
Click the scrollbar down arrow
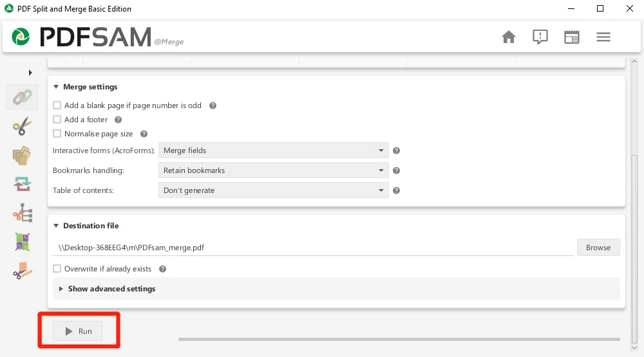(634, 347)
